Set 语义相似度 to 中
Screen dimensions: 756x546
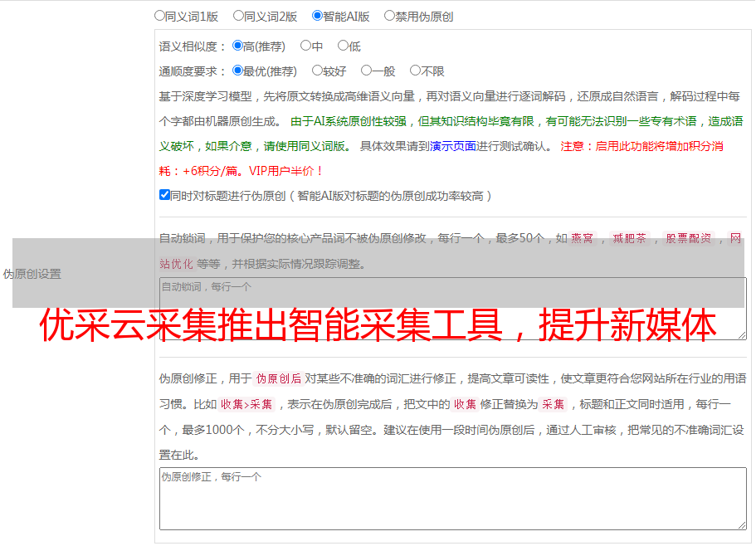point(305,46)
